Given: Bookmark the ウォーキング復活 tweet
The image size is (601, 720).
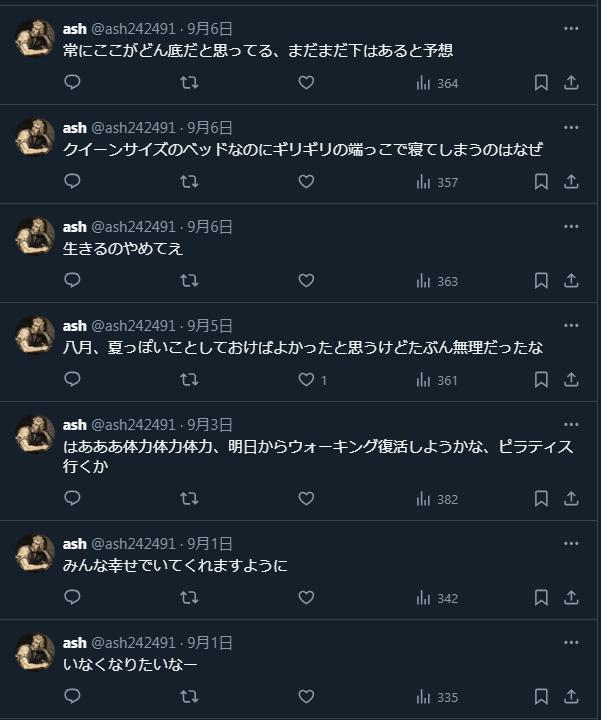Looking at the screenshot, I should pyautogui.click(x=541, y=499).
